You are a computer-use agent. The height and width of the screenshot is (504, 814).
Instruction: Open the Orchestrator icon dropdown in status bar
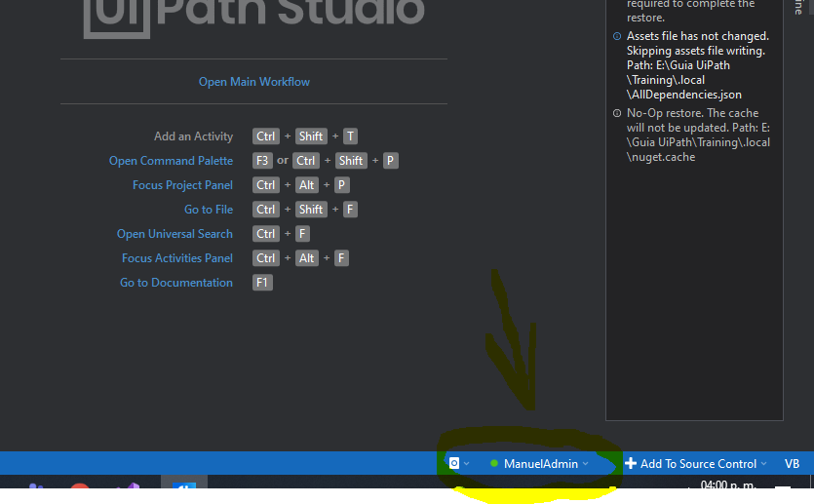click(x=459, y=463)
